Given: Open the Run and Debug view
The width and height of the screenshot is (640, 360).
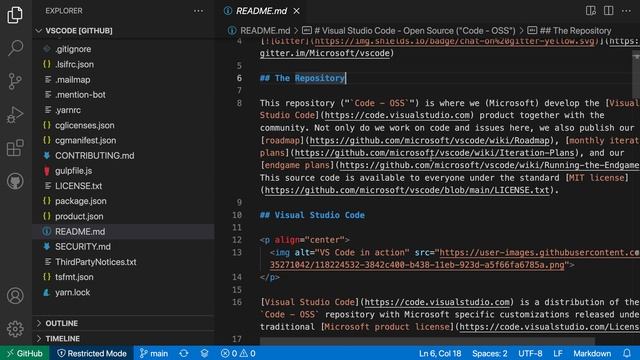Looking at the screenshot, I should pyautogui.click(x=15, y=115).
